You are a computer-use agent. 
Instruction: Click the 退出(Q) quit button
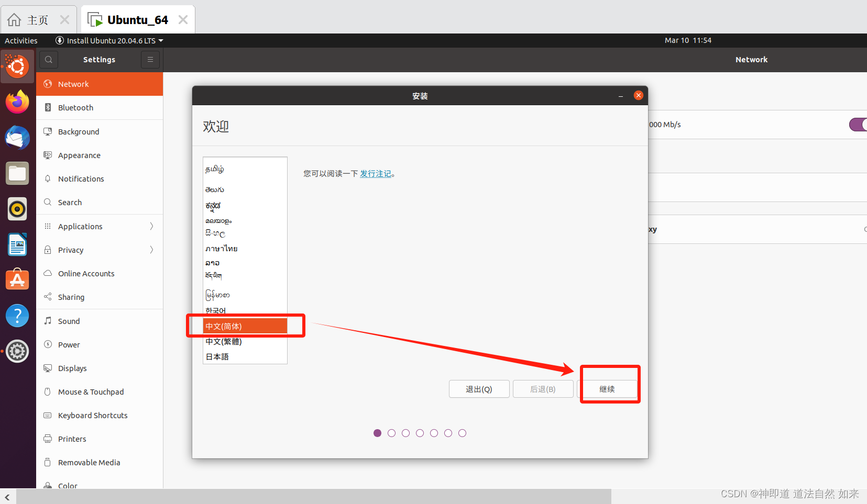click(x=479, y=389)
